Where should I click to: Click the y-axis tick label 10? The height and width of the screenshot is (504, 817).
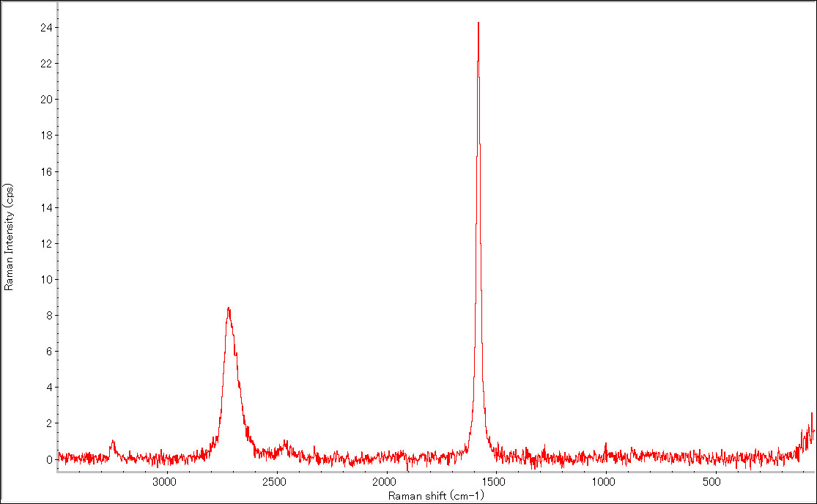click(x=46, y=280)
